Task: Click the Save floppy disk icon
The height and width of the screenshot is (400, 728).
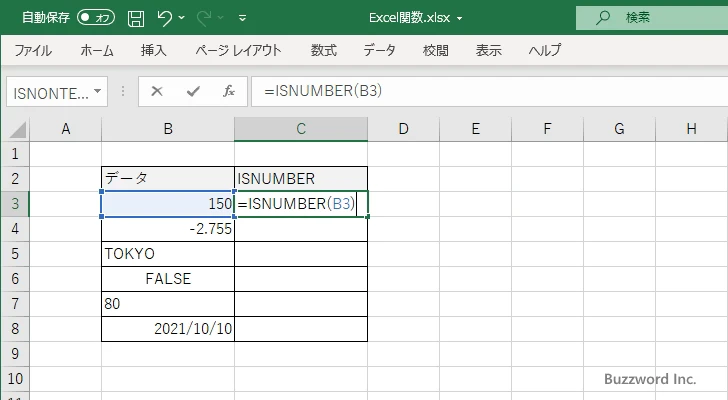Action: coord(136,18)
